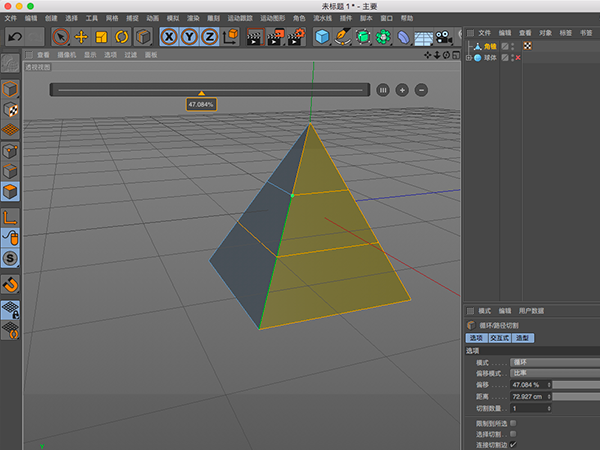Click the minus button to remove cut
This screenshot has height=450, width=600.
pyautogui.click(x=421, y=90)
